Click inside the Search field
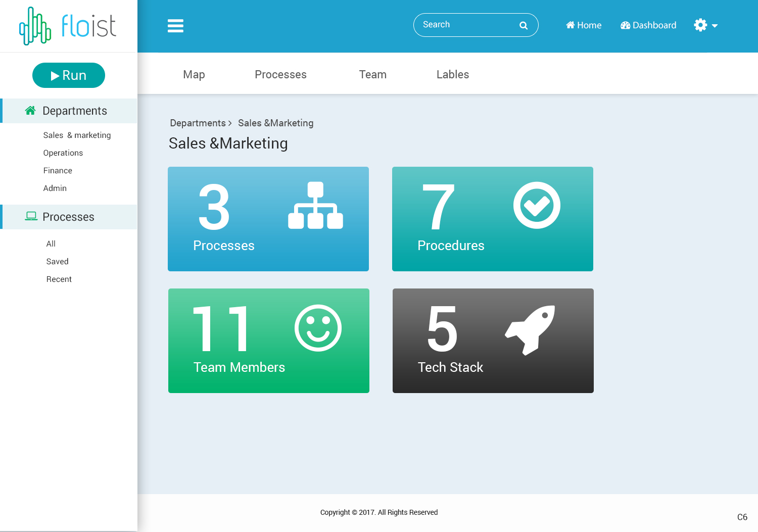The height and width of the screenshot is (532, 758). [465, 25]
